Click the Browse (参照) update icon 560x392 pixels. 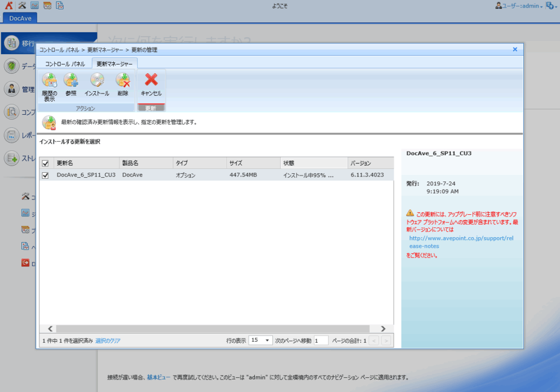(71, 80)
